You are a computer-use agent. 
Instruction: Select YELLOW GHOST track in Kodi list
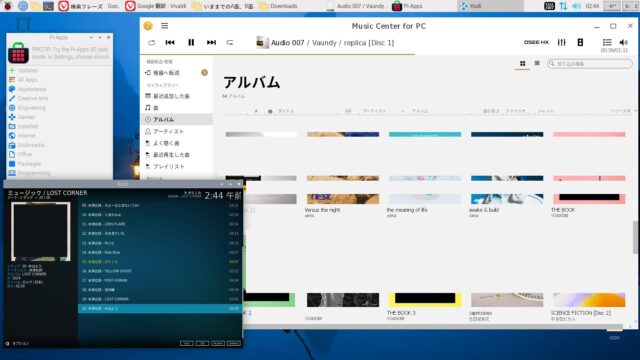[x=160, y=271]
